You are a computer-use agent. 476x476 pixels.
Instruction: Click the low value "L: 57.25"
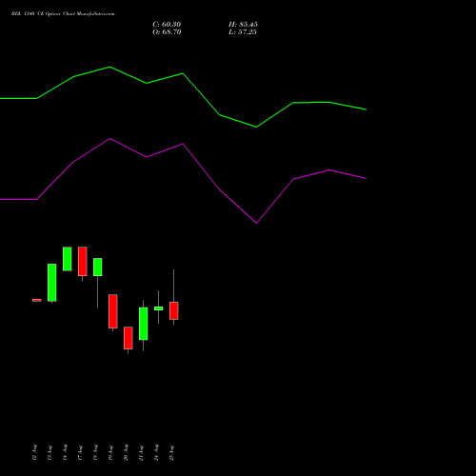pos(243,32)
